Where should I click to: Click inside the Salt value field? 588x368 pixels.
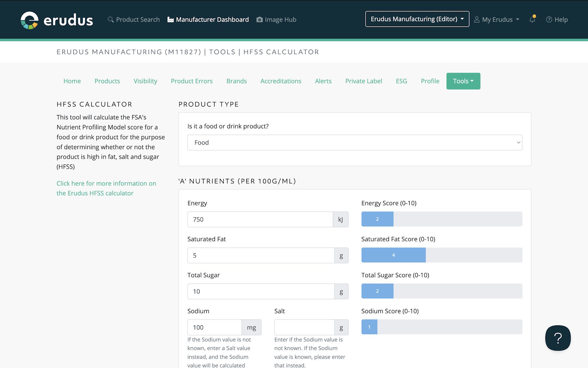[x=304, y=327]
